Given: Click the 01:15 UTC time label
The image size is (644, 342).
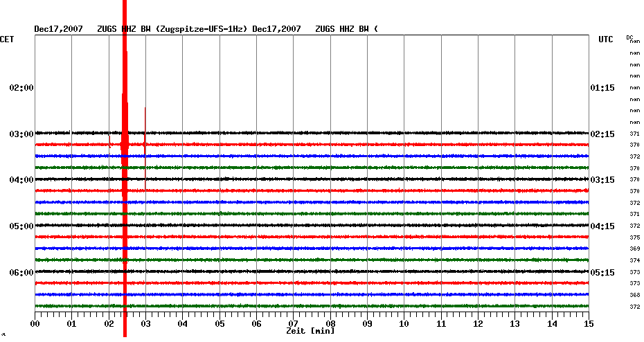Looking at the screenshot, I should [602, 88].
